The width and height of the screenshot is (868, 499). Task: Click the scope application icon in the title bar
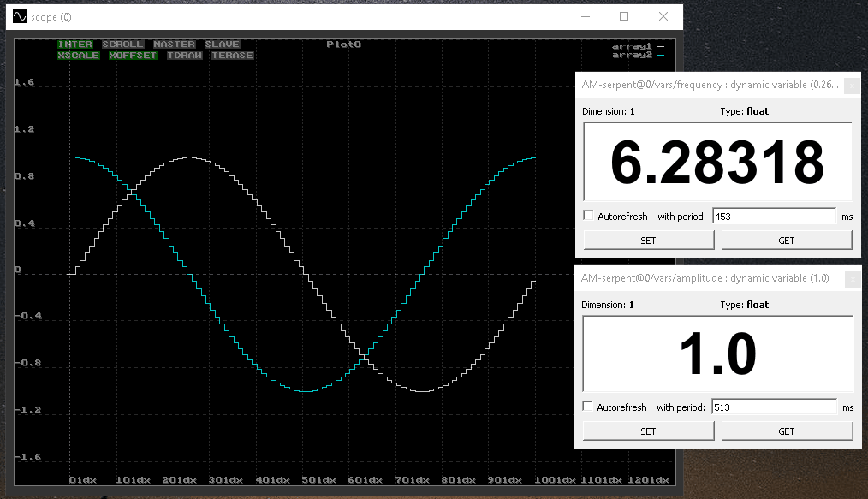[x=19, y=16]
